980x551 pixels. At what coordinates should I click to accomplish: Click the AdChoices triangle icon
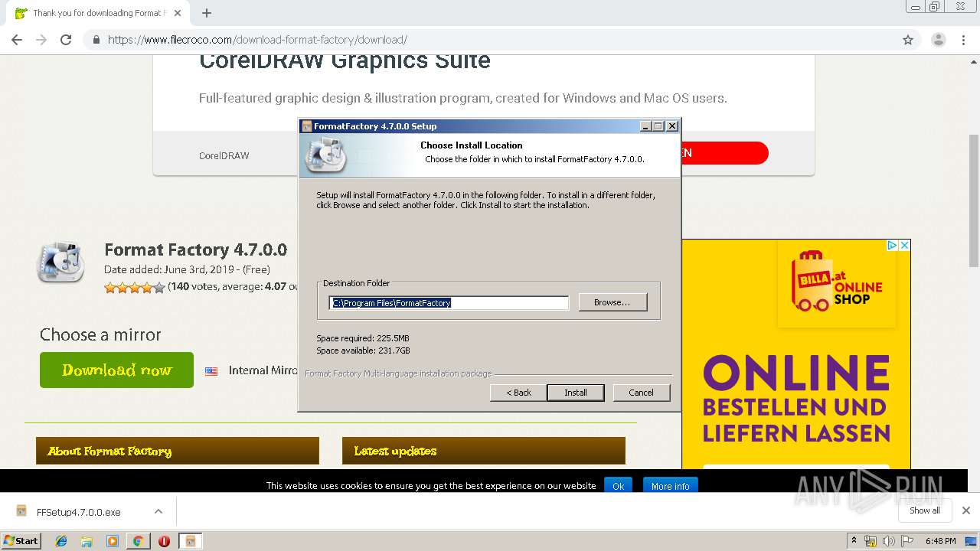[x=892, y=246]
